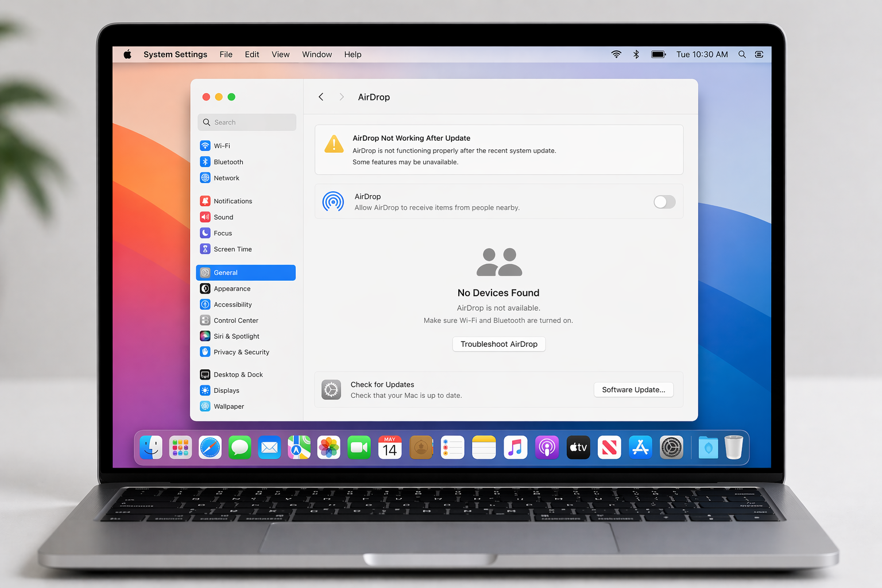Open Notifications in the sidebar
The image size is (882, 588).
pos(246,201)
